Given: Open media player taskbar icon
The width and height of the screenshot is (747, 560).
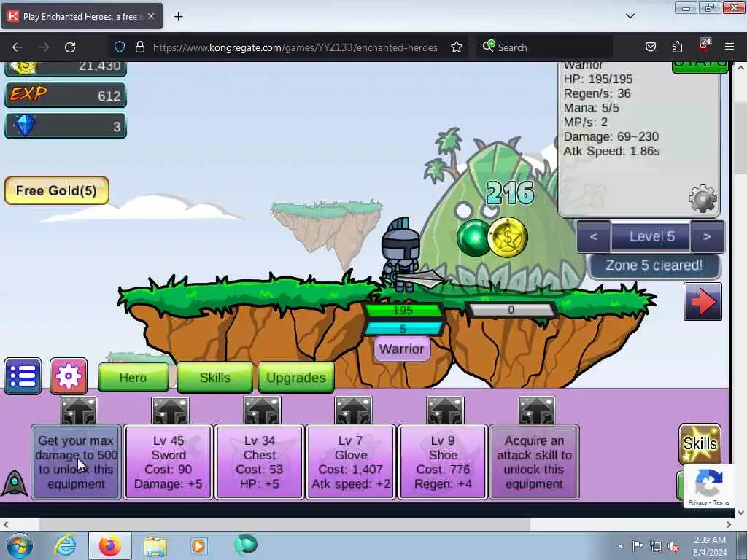Looking at the screenshot, I should (x=199, y=545).
